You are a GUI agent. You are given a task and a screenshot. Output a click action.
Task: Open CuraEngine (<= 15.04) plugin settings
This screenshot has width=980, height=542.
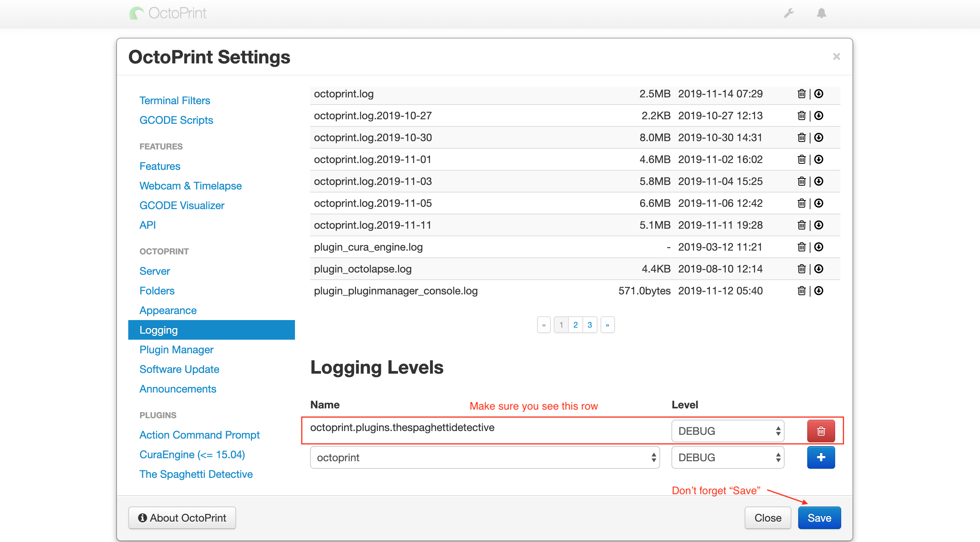click(x=192, y=454)
